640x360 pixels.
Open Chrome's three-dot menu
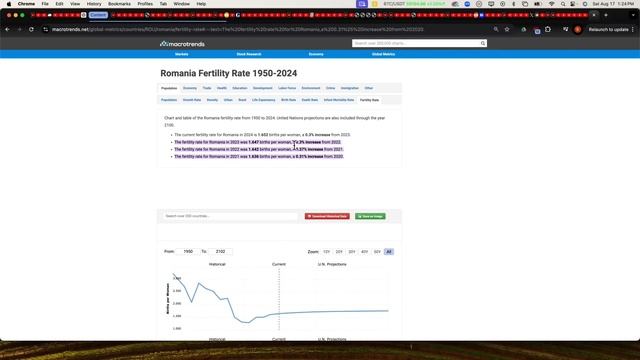tap(633, 29)
